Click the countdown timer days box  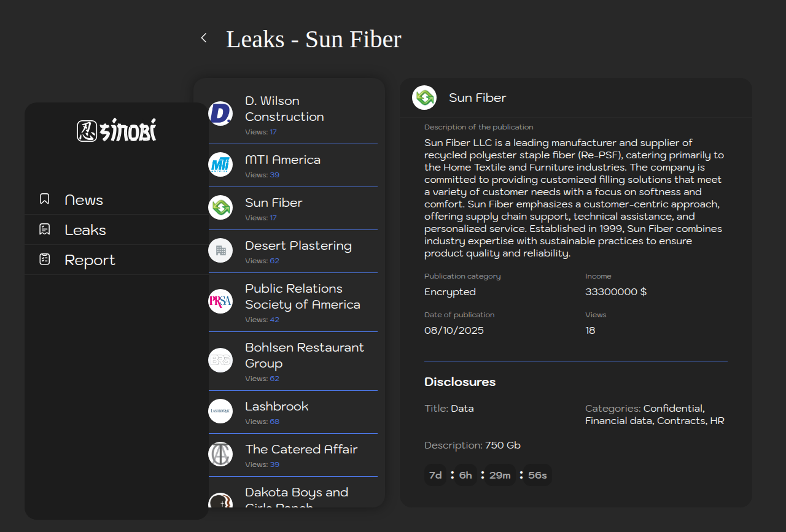(435, 476)
